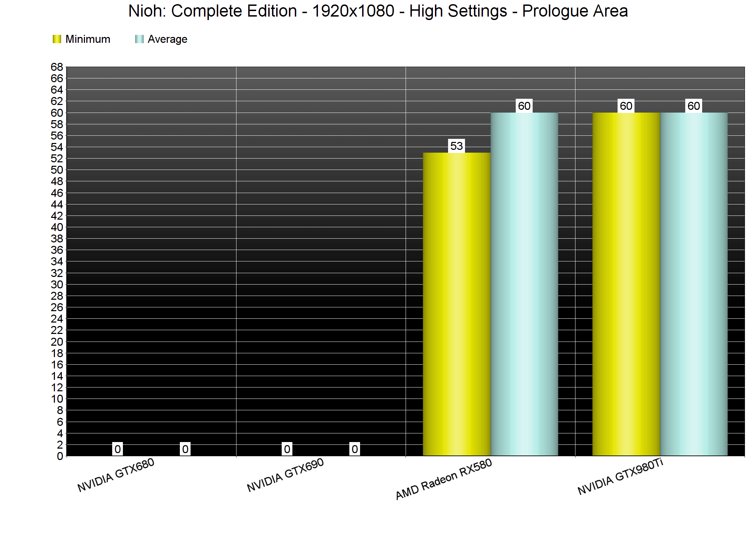Viewport: 756px width, 556px height.
Task: Click the AMD Radeon RX580 axis label
Action: coord(444,479)
